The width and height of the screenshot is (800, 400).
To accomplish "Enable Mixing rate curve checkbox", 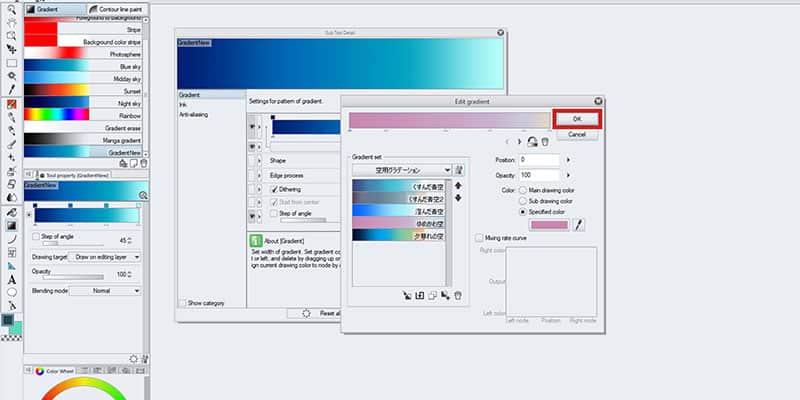I will [479, 238].
